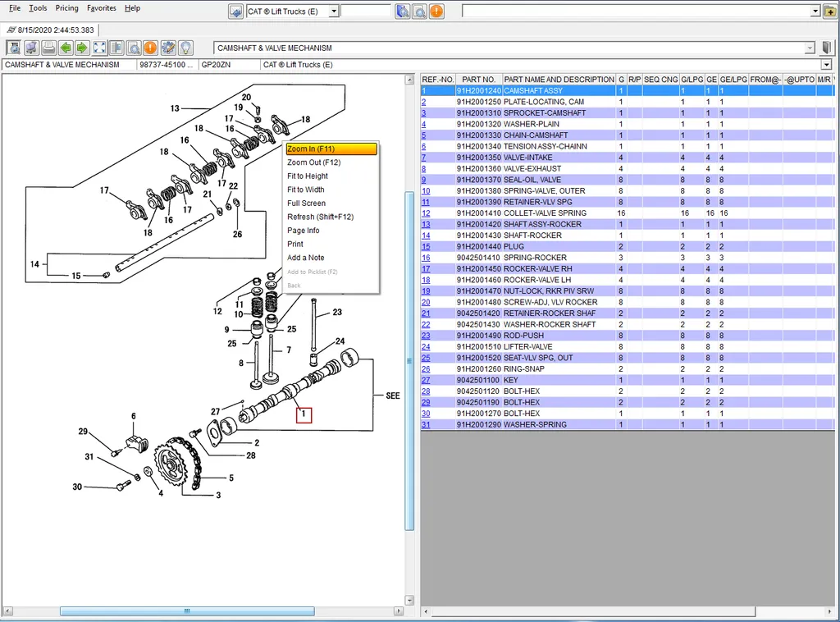The width and height of the screenshot is (840, 622).
Task: Open ref number 27 link KEY
Action: [426, 380]
